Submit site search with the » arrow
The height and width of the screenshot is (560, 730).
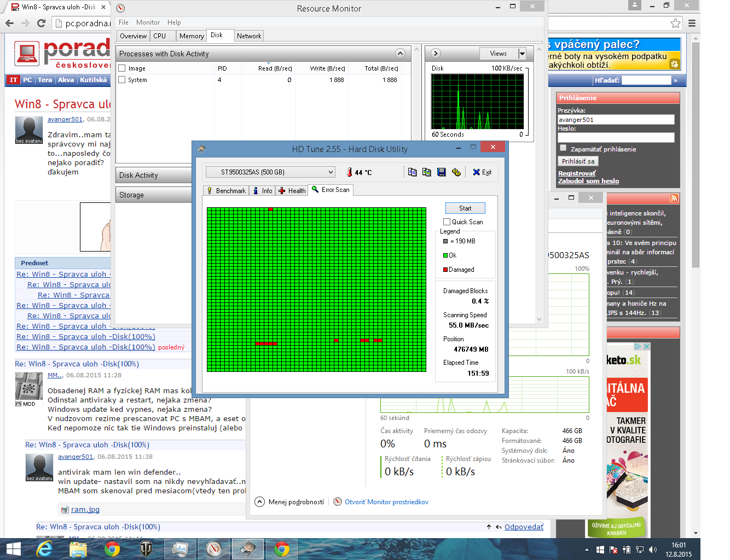[x=676, y=80]
